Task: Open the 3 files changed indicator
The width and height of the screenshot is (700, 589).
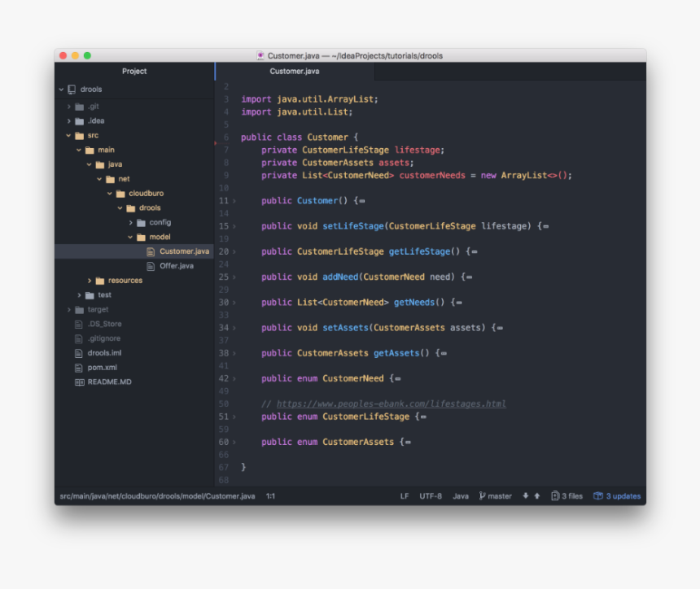Action: [x=567, y=496]
